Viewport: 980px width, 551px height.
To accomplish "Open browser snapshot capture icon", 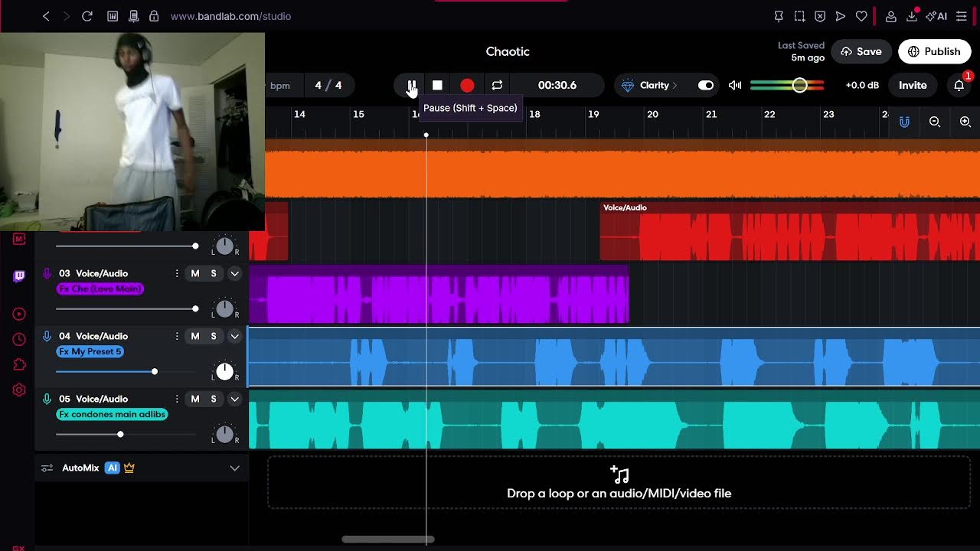I will point(799,16).
